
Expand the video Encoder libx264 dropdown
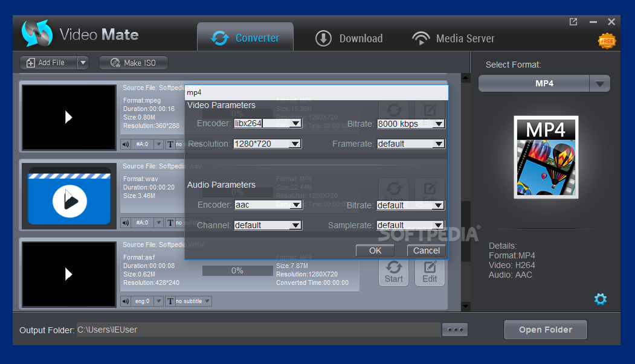(295, 123)
